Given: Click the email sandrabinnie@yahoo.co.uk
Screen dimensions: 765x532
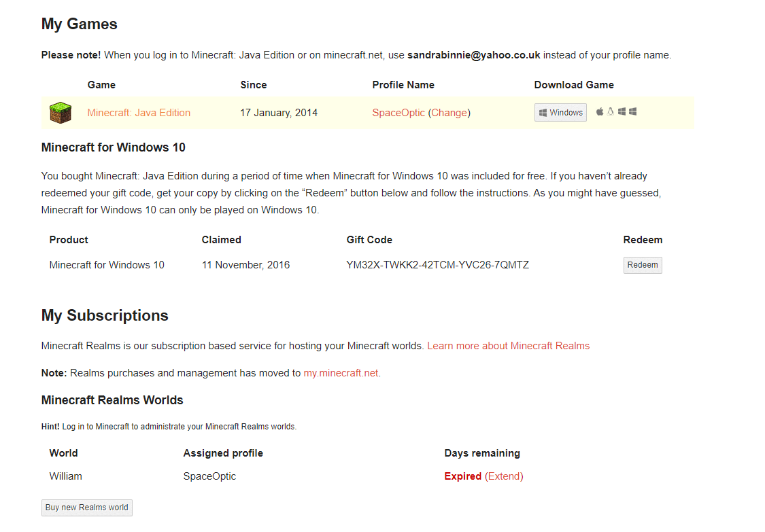Looking at the screenshot, I should pyautogui.click(x=474, y=55).
